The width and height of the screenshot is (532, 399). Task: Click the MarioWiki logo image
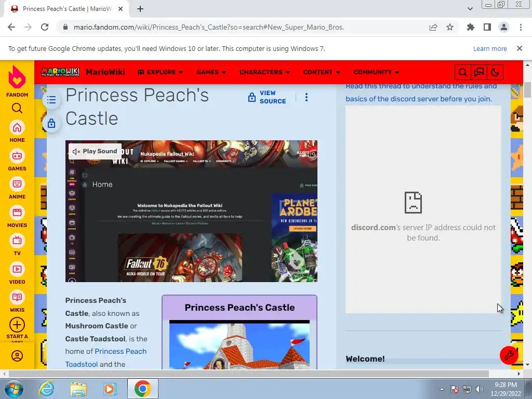(x=60, y=72)
